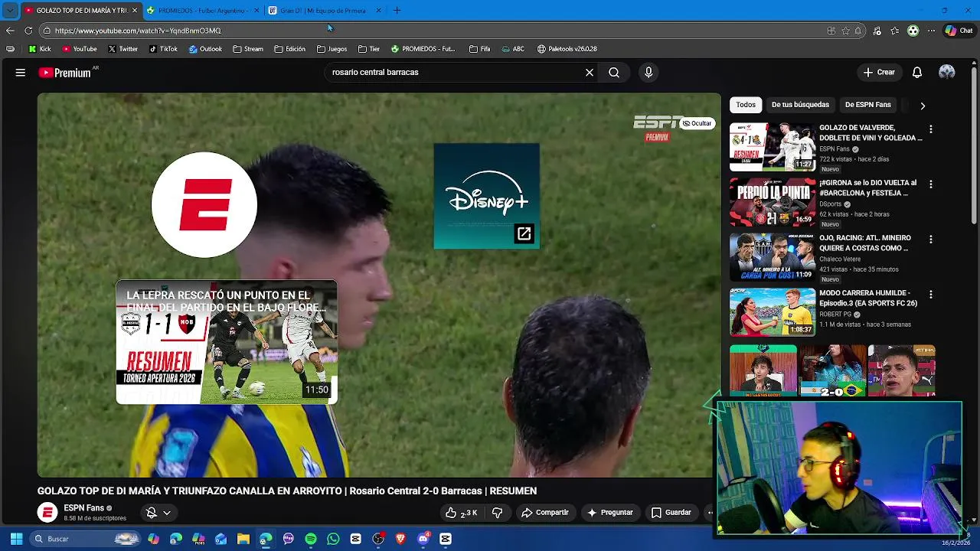Show more filter chips with the arrow
Screen dimensions: 980x551
tap(923, 106)
